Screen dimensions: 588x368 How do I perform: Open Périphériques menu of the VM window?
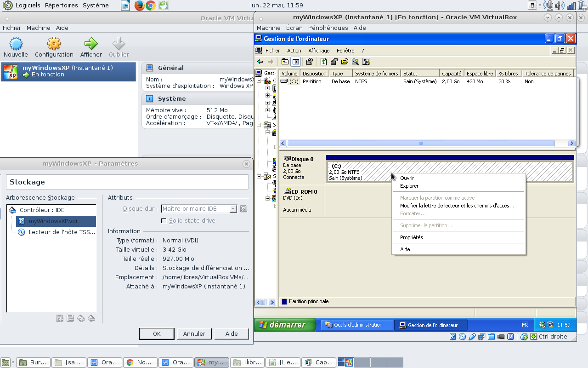click(328, 28)
